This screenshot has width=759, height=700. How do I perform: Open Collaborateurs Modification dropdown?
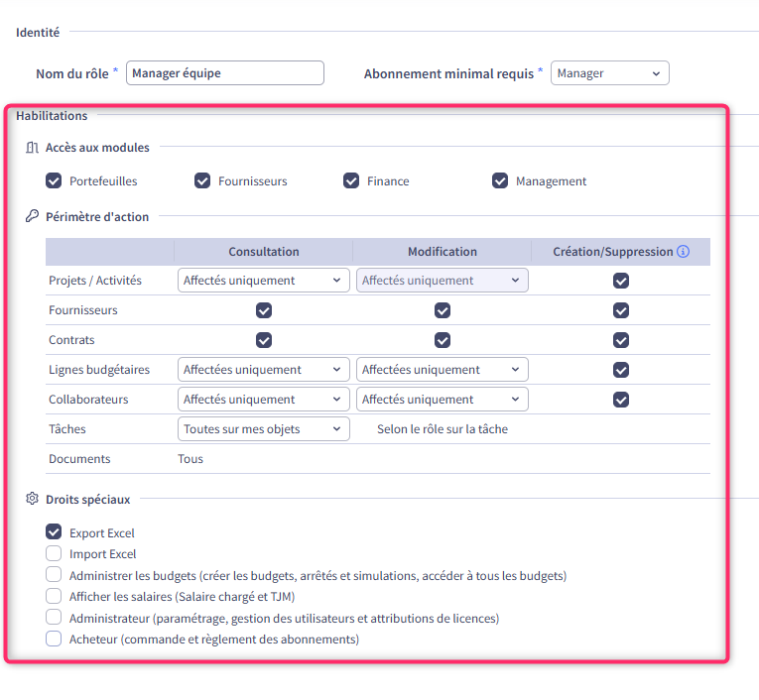pos(443,400)
